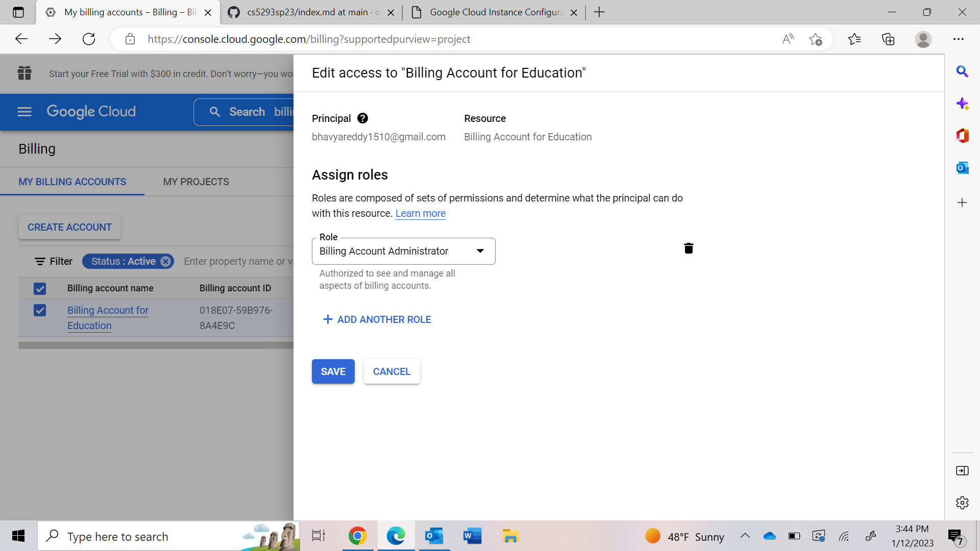Screen dimensions: 980x551
Task: Switch to Google Cloud Instance Configuration tab
Action: click(495, 12)
